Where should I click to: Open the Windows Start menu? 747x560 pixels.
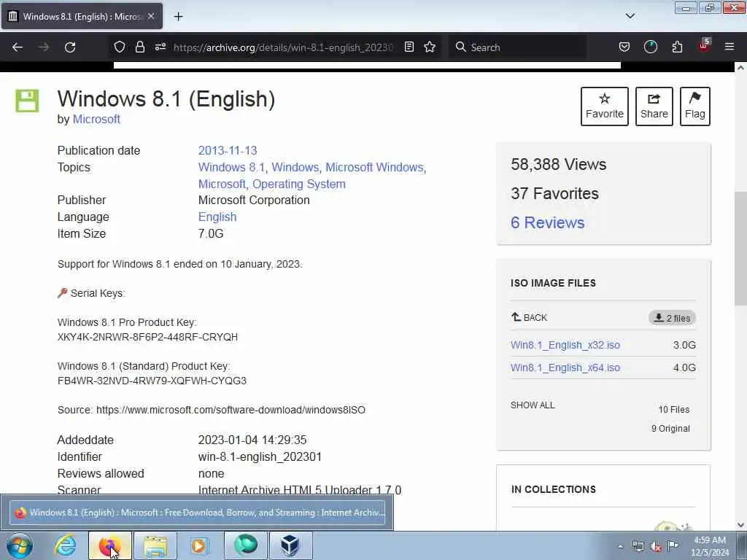(x=20, y=545)
